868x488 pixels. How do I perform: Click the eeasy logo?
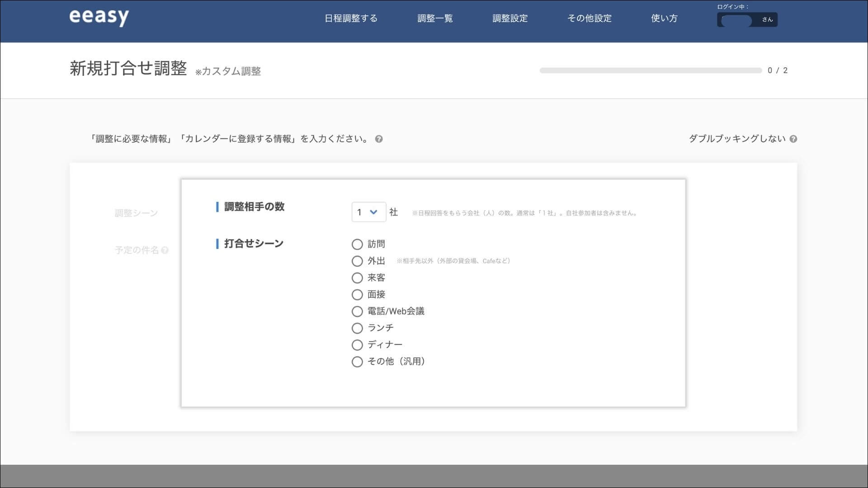[x=99, y=18]
